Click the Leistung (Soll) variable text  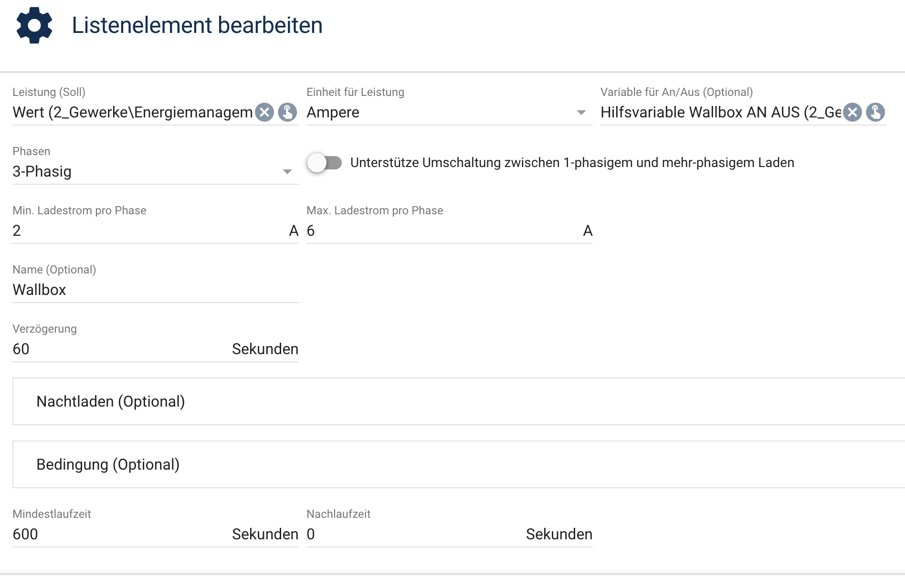click(133, 113)
